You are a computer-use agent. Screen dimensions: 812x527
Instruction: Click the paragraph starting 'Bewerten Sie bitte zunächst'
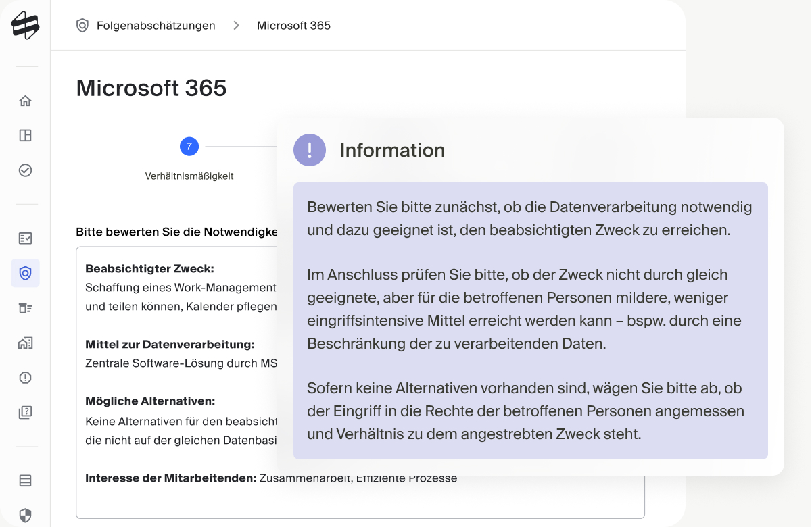(529, 218)
